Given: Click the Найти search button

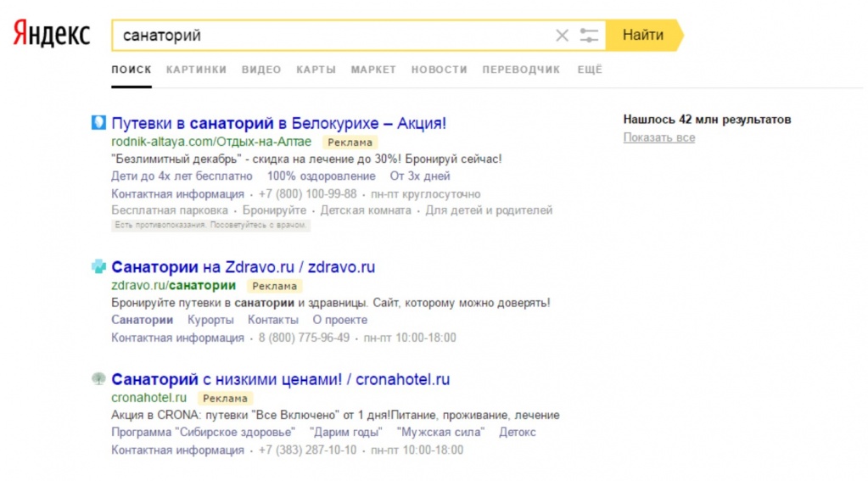Looking at the screenshot, I should coord(644,35).
